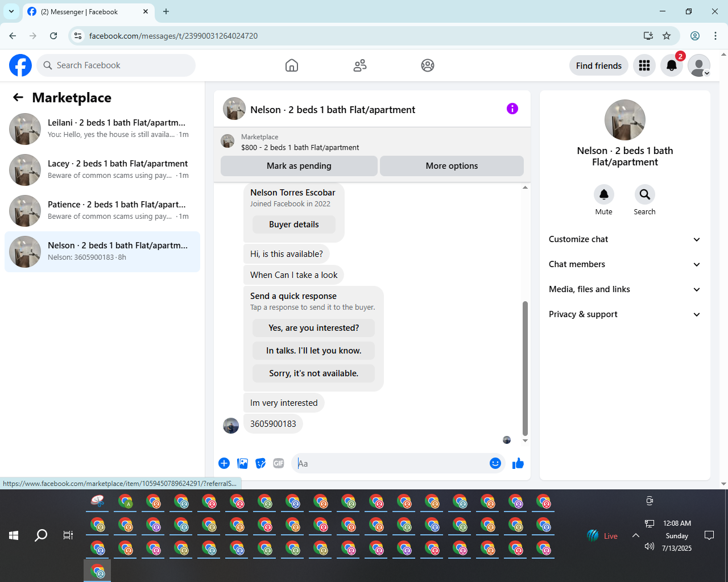728x582 pixels.
Task: Mute the chat with the bell icon
Action: point(604,194)
